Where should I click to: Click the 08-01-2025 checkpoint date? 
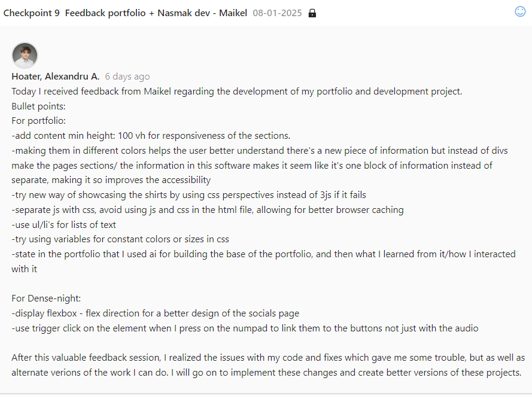tap(278, 13)
